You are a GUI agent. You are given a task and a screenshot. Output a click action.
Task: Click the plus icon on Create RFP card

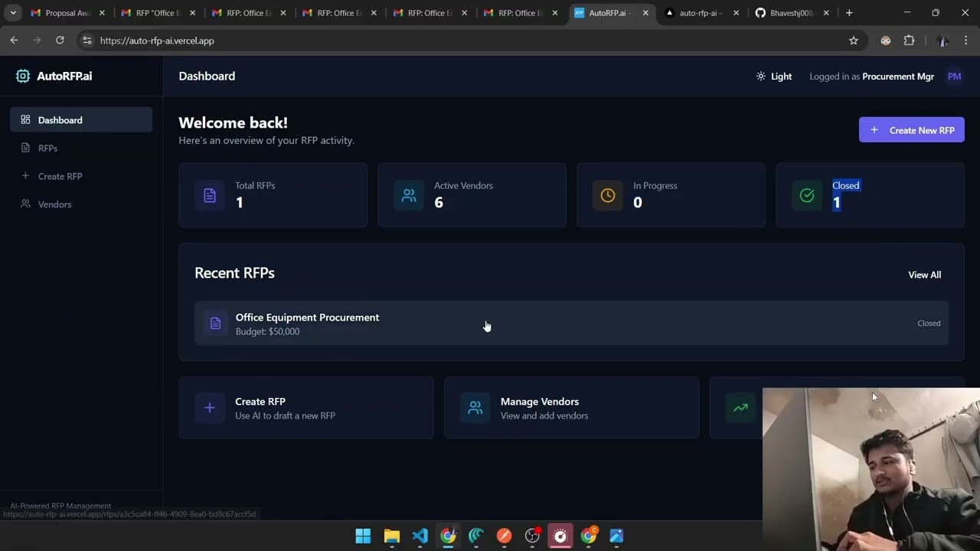[x=210, y=408]
